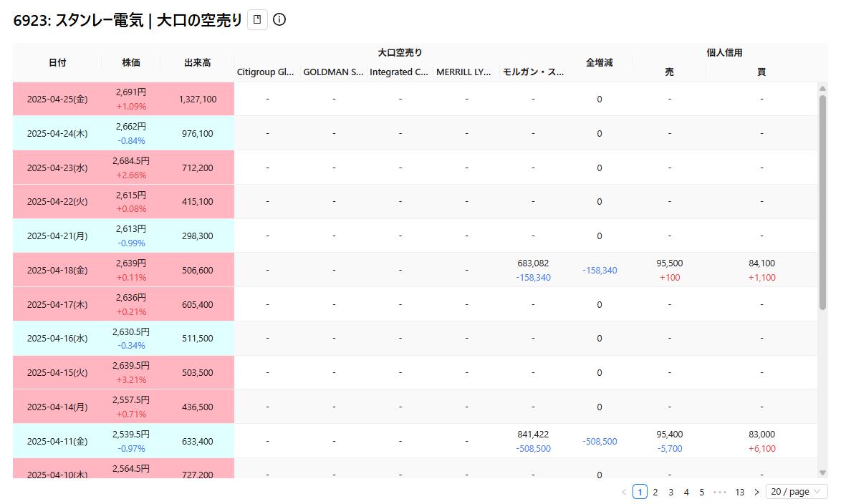Click the info circle icon next to title
This screenshot has width=856, height=504.
279,20
